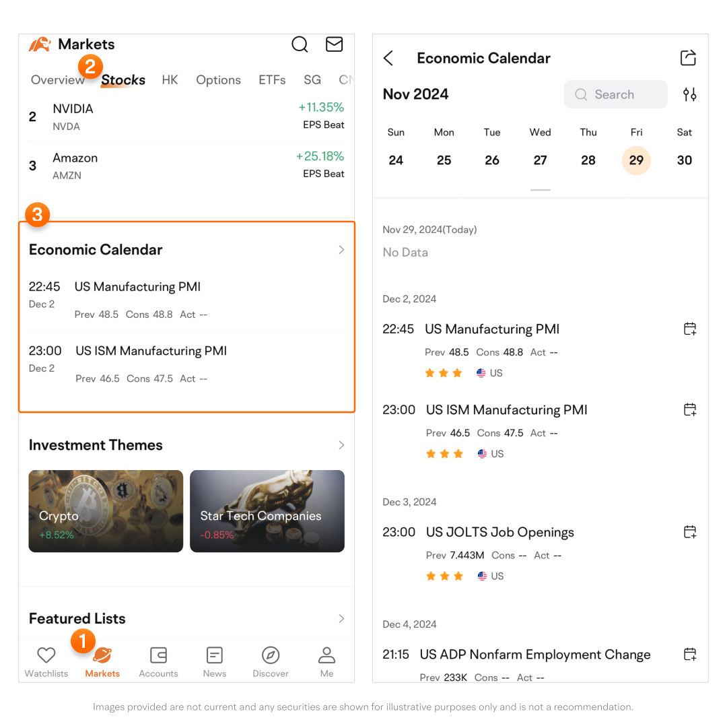
Task: Select Wednesday 27 in calendar
Action: [540, 160]
